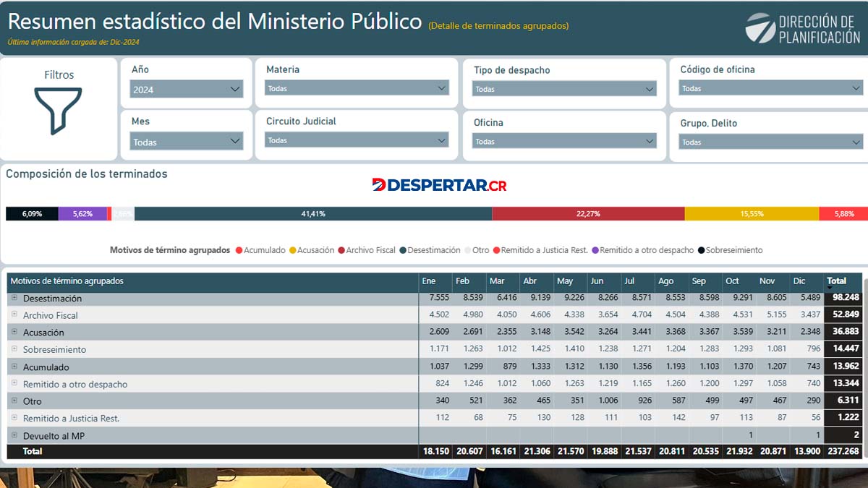Select Sobreseimiento in the chart legend

pyautogui.click(x=730, y=250)
